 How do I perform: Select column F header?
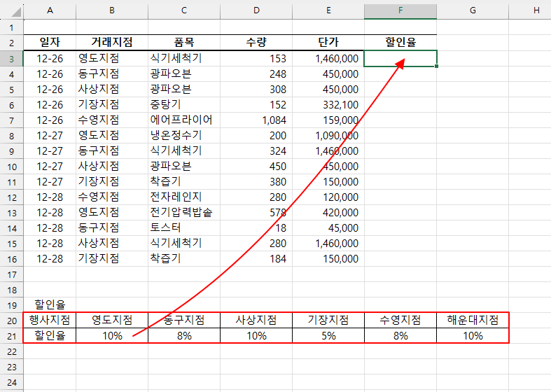click(400, 10)
